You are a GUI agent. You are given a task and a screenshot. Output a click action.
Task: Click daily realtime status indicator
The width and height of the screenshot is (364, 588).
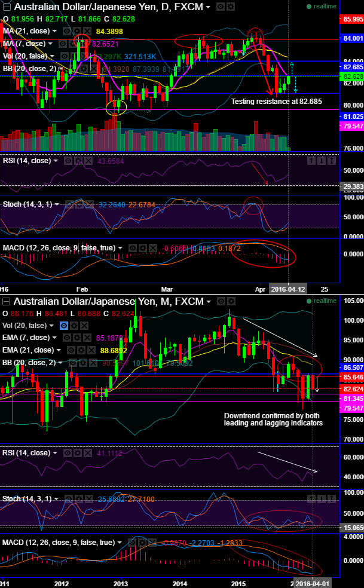point(322,7)
